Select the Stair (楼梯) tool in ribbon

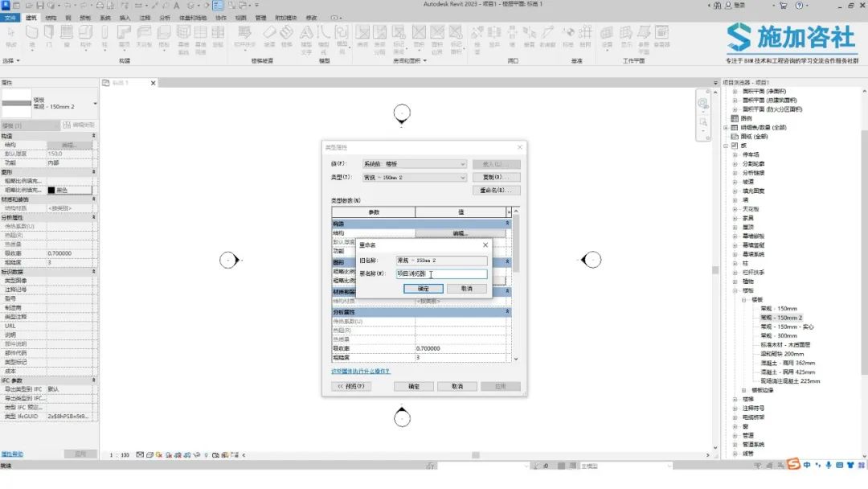click(x=286, y=36)
